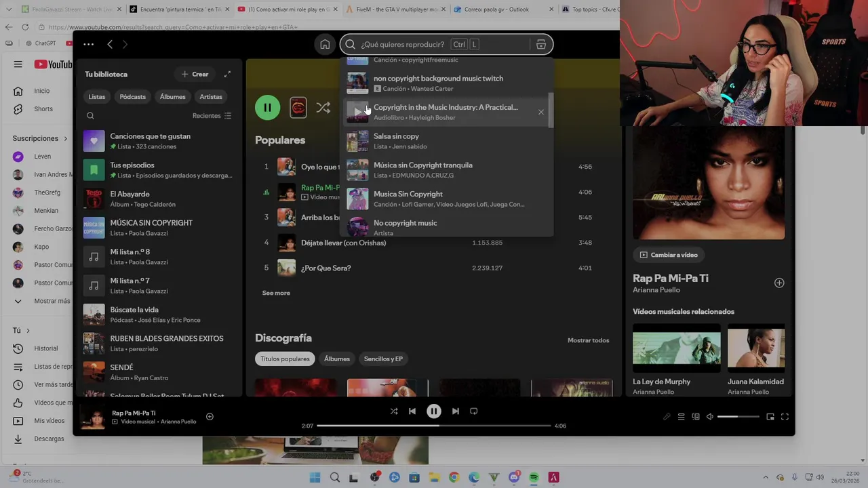Adjust the volume slider
Image resolution: width=868 pixels, height=488 pixels.
(738, 417)
